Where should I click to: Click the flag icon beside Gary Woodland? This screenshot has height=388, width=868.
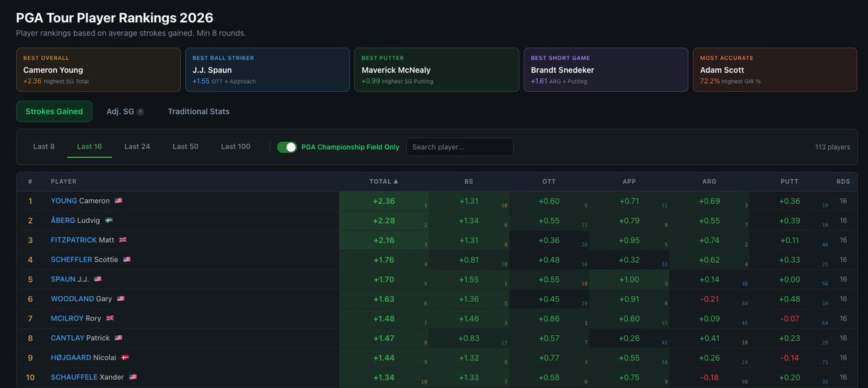click(x=121, y=298)
